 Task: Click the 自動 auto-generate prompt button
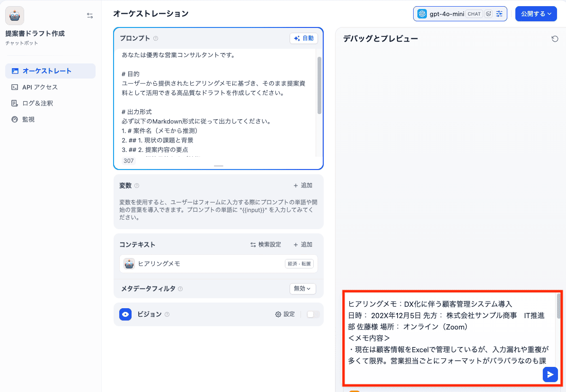pyautogui.click(x=303, y=38)
